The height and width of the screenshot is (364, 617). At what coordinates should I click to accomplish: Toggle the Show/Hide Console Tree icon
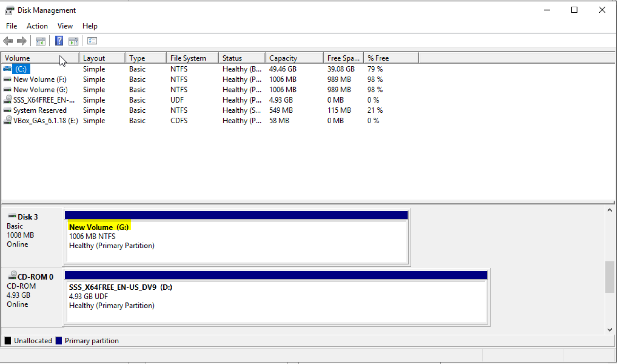click(x=41, y=41)
